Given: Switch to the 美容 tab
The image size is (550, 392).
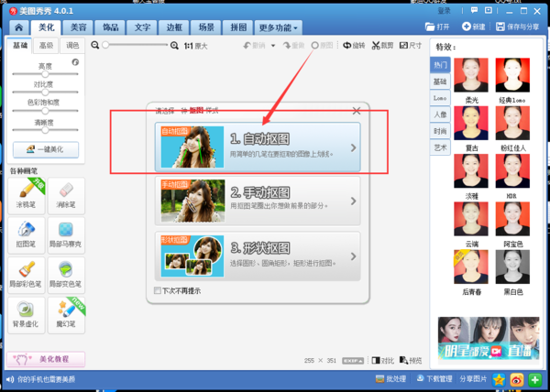Looking at the screenshot, I should click(x=78, y=27).
